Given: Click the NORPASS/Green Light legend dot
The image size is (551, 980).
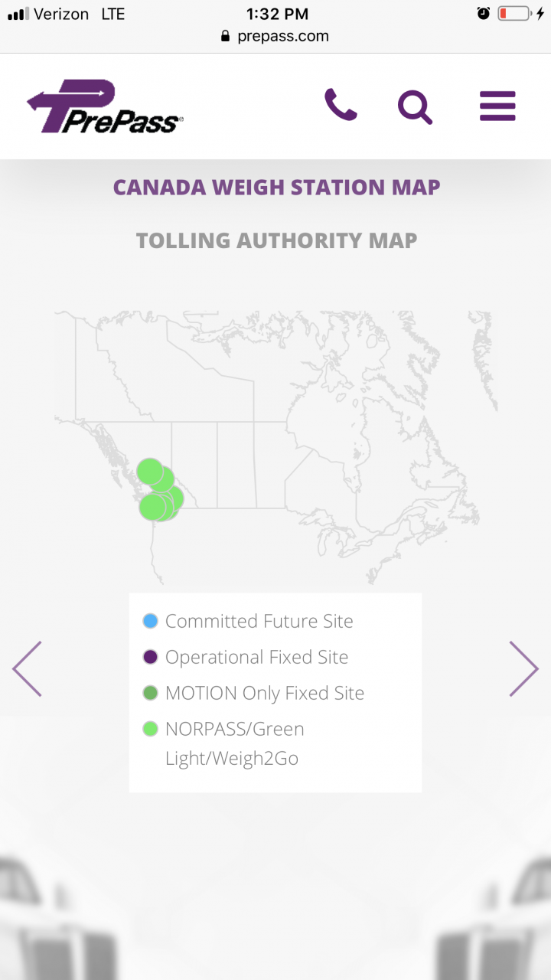Looking at the screenshot, I should (x=151, y=729).
